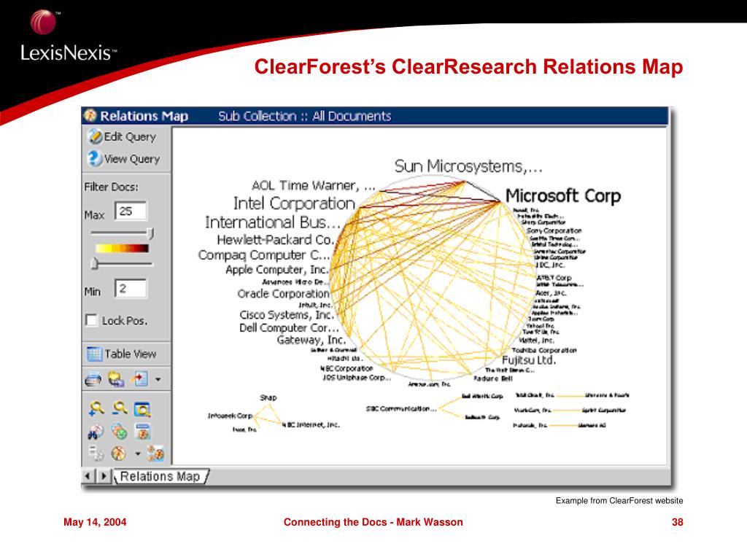Viewport: 747px width, 560px height.
Task: Click the Dell Computer Cor... node label
Action: (289, 327)
